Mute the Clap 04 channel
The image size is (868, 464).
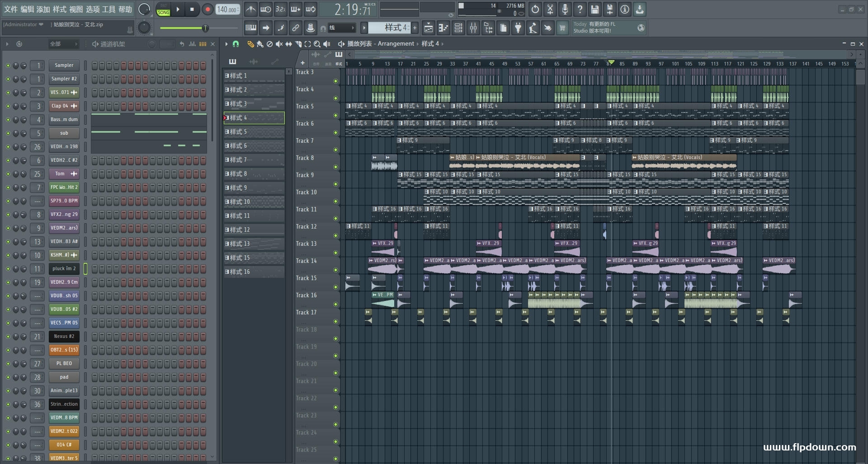8,106
